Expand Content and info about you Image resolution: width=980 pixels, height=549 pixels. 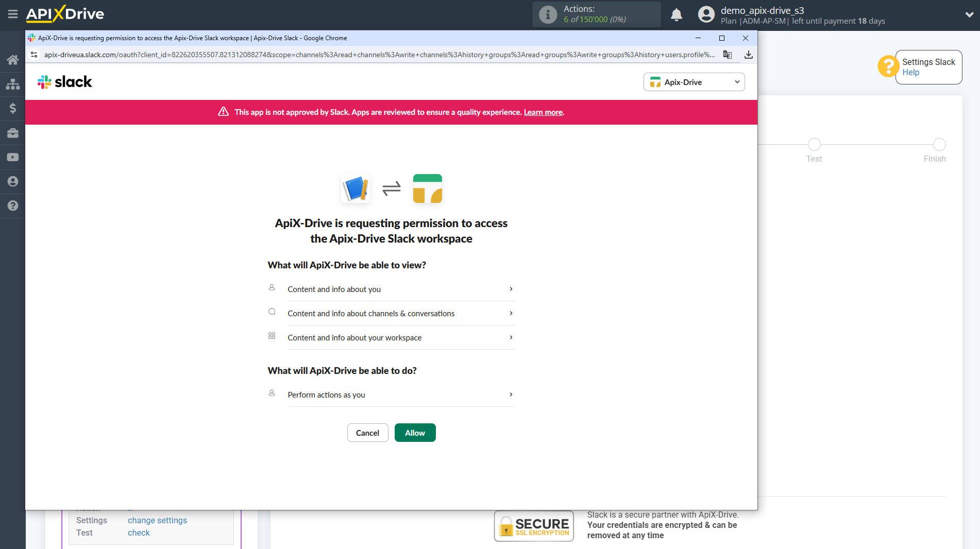pos(401,289)
